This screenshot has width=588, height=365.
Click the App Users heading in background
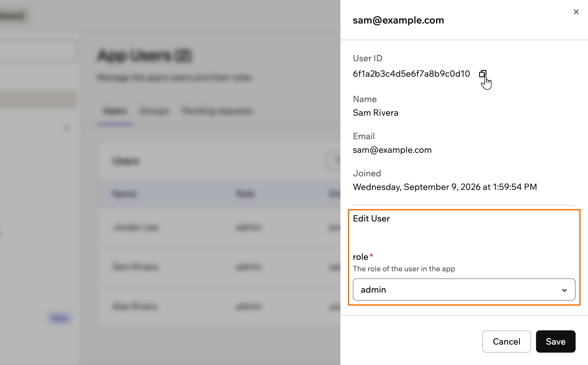click(x=144, y=56)
